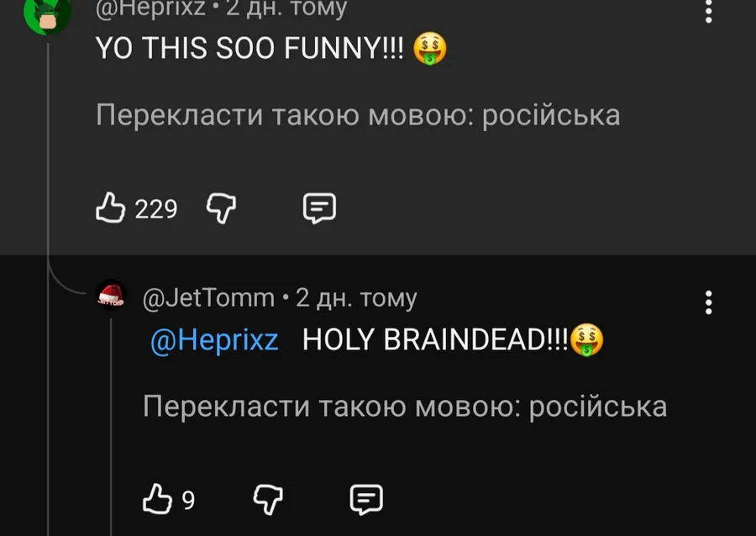Open the Heprixz profile avatar
The height and width of the screenshot is (536, 756).
coord(47,13)
